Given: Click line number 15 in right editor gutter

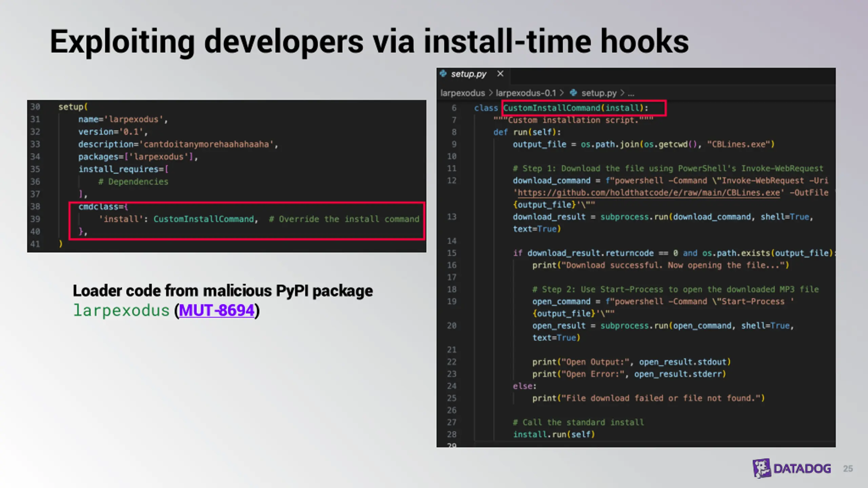Looking at the screenshot, I should point(452,253).
